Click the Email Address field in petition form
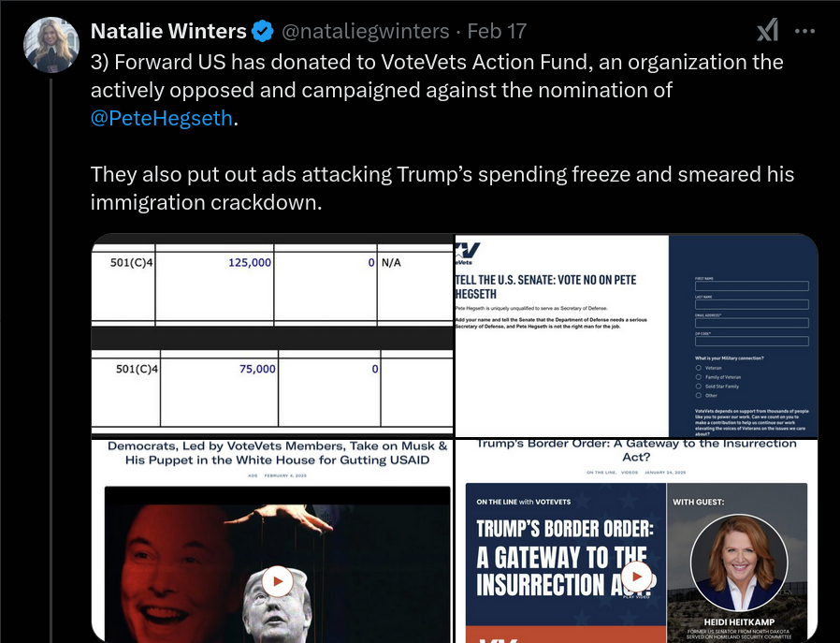The width and height of the screenshot is (840, 643). pyautogui.click(x=752, y=323)
